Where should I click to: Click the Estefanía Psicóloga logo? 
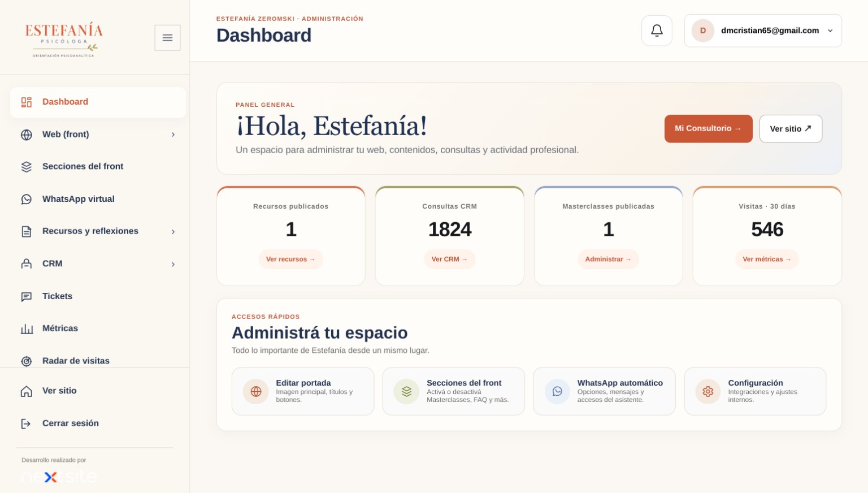click(64, 40)
